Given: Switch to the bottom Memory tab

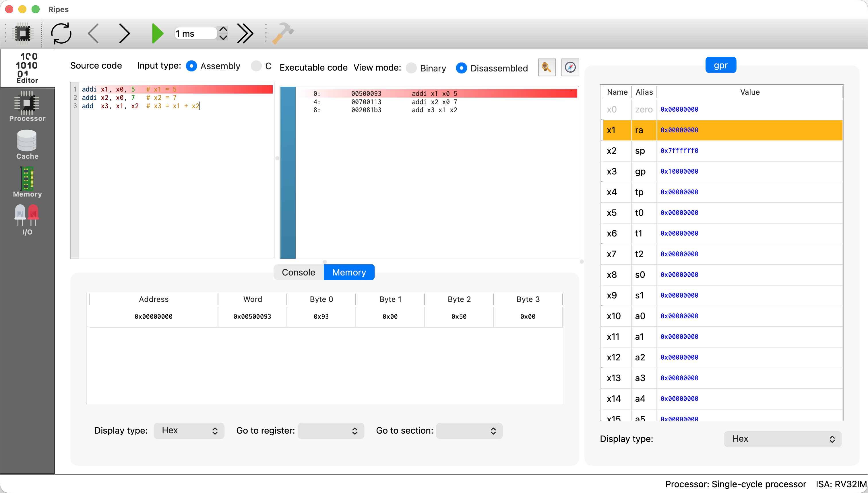Looking at the screenshot, I should click(x=349, y=272).
